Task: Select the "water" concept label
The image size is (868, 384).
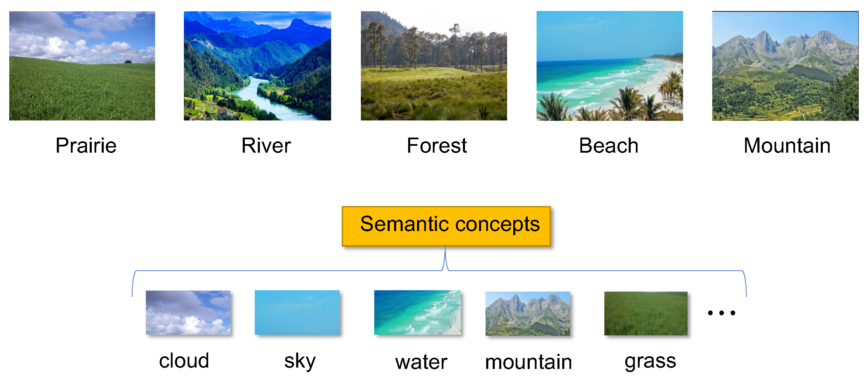Action: (421, 362)
